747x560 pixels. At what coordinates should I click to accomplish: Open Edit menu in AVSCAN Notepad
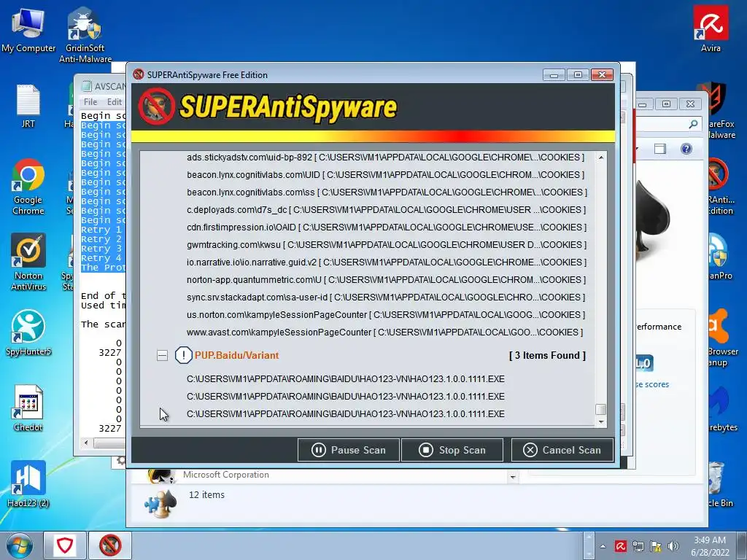114,102
